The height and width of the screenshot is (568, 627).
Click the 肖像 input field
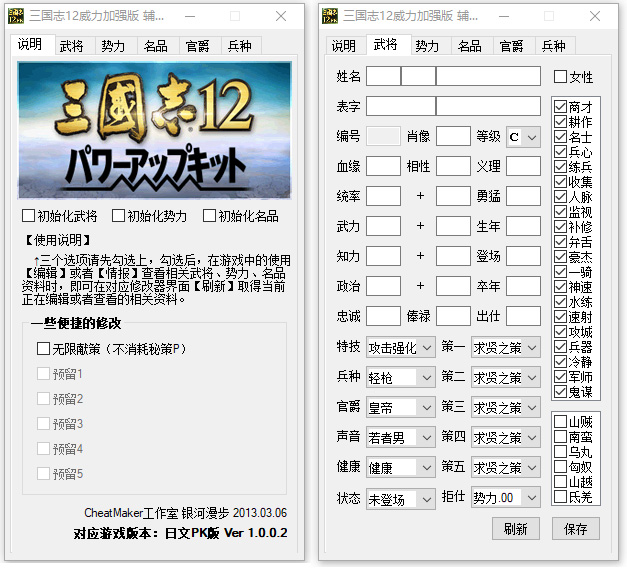click(453, 136)
